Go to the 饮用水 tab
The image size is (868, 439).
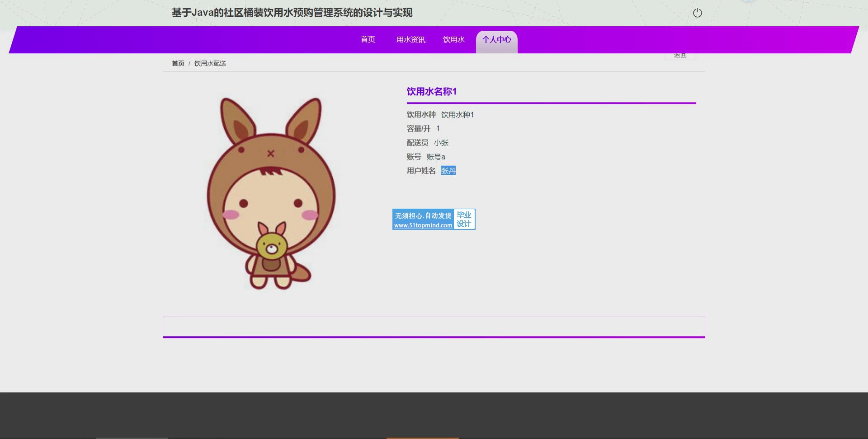453,40
